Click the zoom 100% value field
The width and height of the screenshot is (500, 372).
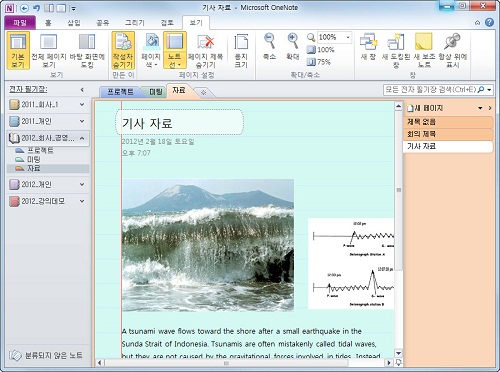pyautogui.click(x=331, y=37)
